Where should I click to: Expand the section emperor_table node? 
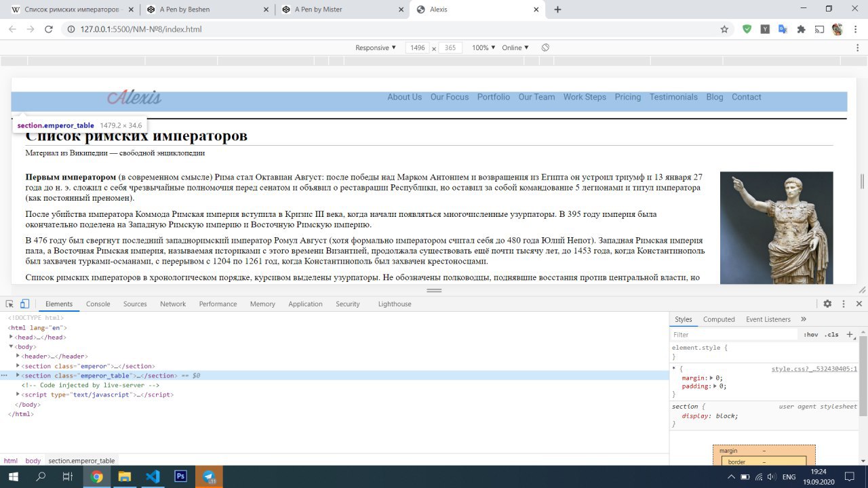coord(18,375)
